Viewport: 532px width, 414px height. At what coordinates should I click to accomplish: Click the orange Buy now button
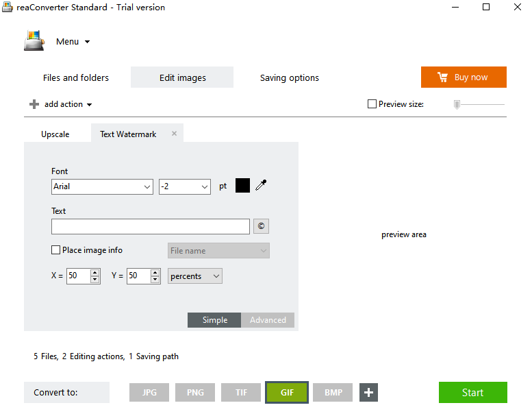(464, 77)
